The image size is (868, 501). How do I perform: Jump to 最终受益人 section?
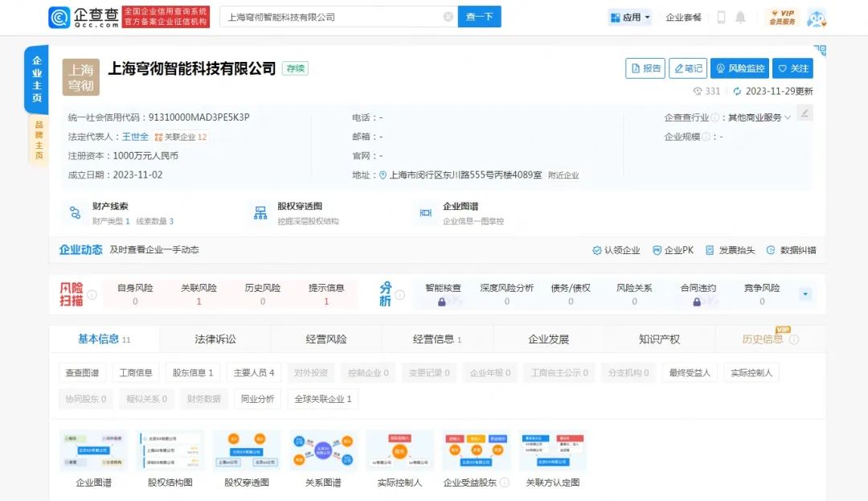690,372
